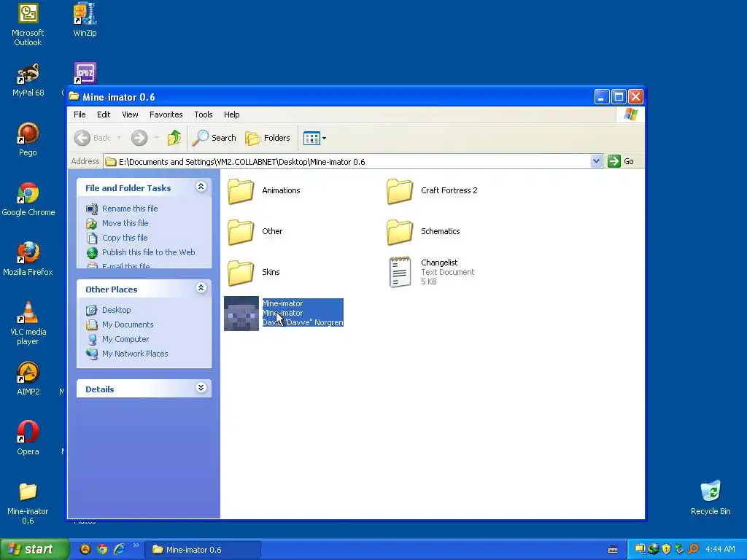Select the Skins folder icon
This screenshot has height=560, width=747.
point(241,273)
